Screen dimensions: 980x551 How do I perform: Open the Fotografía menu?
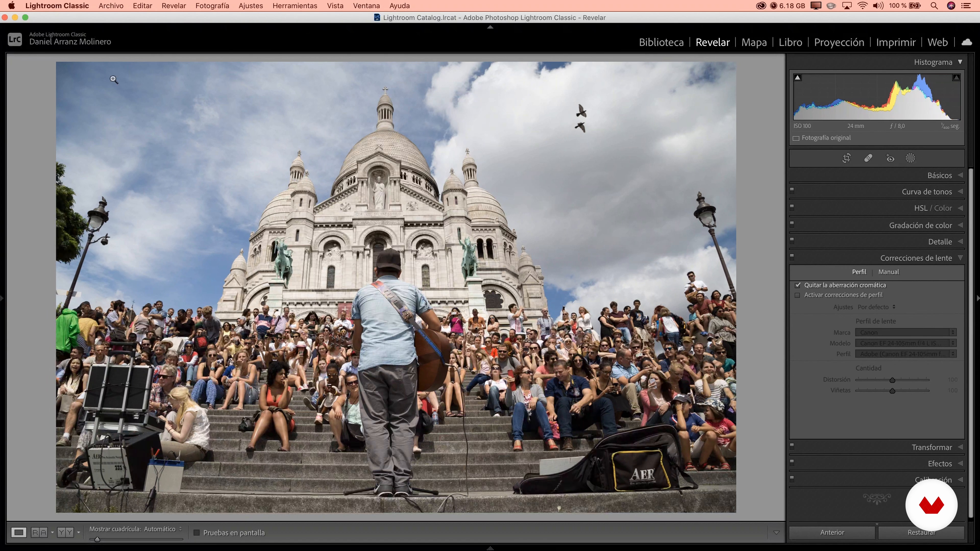[212, 6]
